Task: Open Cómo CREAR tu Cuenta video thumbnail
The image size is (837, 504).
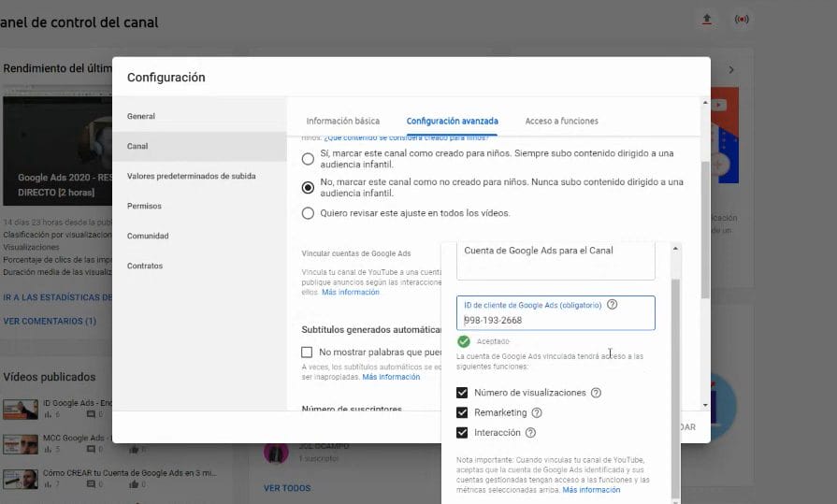Action: click(21, 480)
